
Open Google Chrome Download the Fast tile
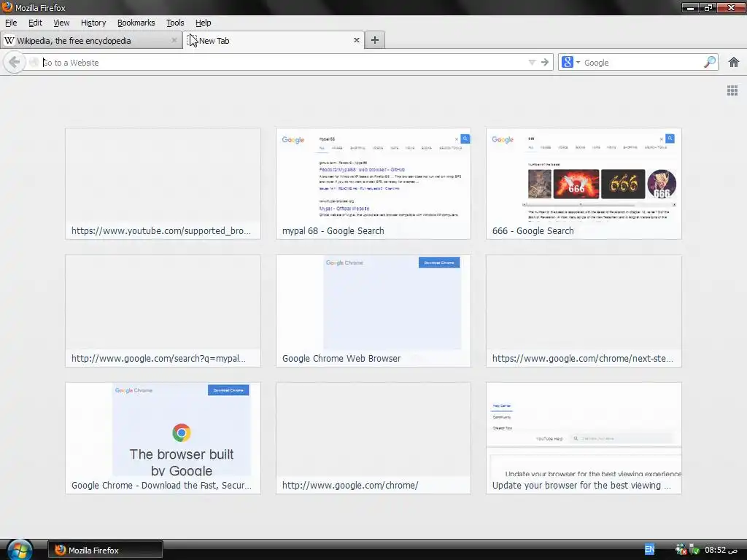[163, 438]
